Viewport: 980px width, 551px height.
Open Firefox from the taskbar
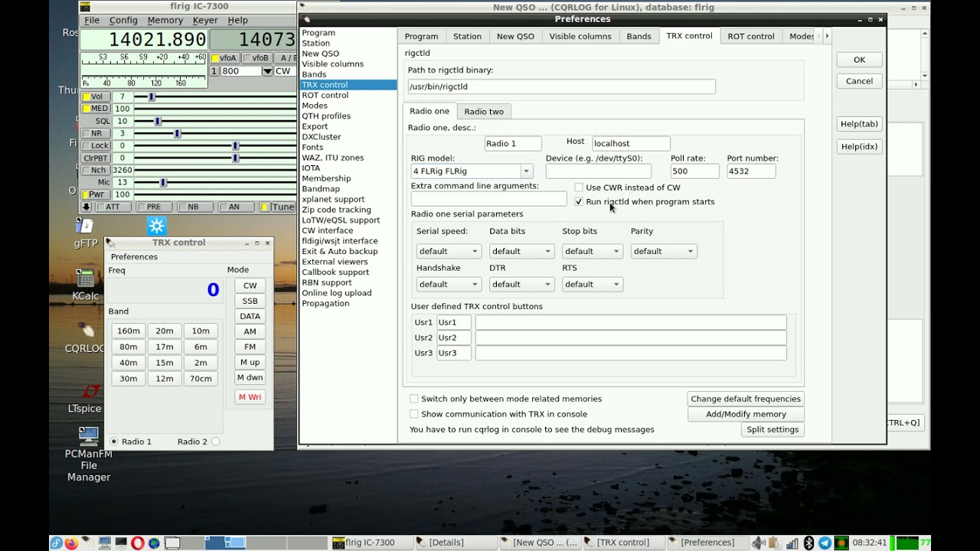click(x=71, y=543)
